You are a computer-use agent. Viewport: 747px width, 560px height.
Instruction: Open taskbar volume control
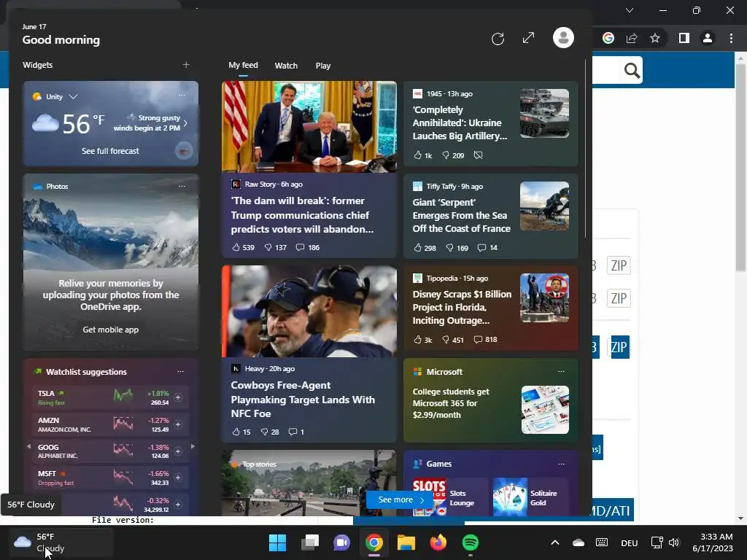click(x=673, y=542)
